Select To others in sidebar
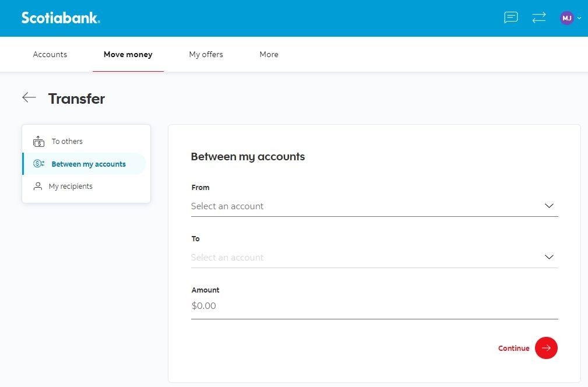588x387 pixels. click(67, 142)
